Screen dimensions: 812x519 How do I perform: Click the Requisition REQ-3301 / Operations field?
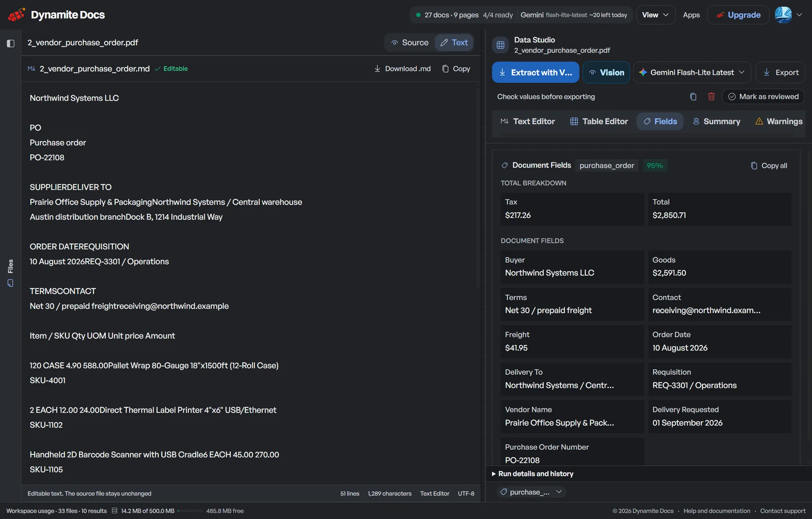tap(720, 379)
